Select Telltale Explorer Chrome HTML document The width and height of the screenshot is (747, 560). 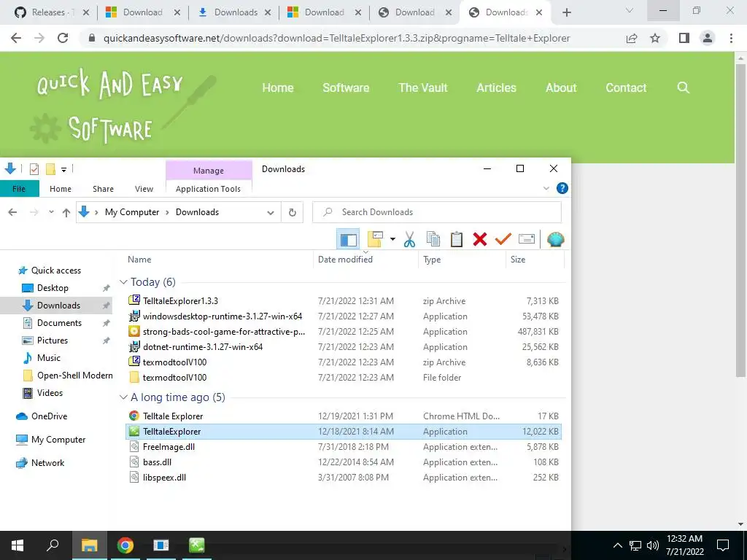(343, 416)
